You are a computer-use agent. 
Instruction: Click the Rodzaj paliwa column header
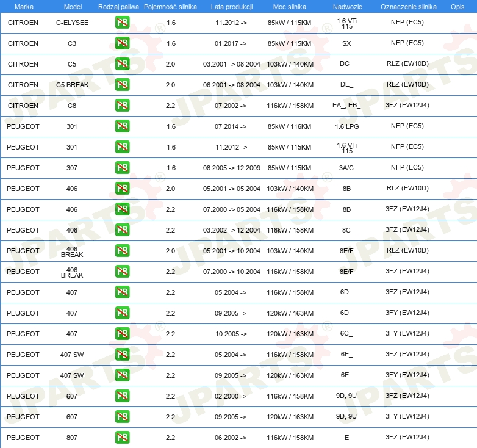tap(118, 7)
